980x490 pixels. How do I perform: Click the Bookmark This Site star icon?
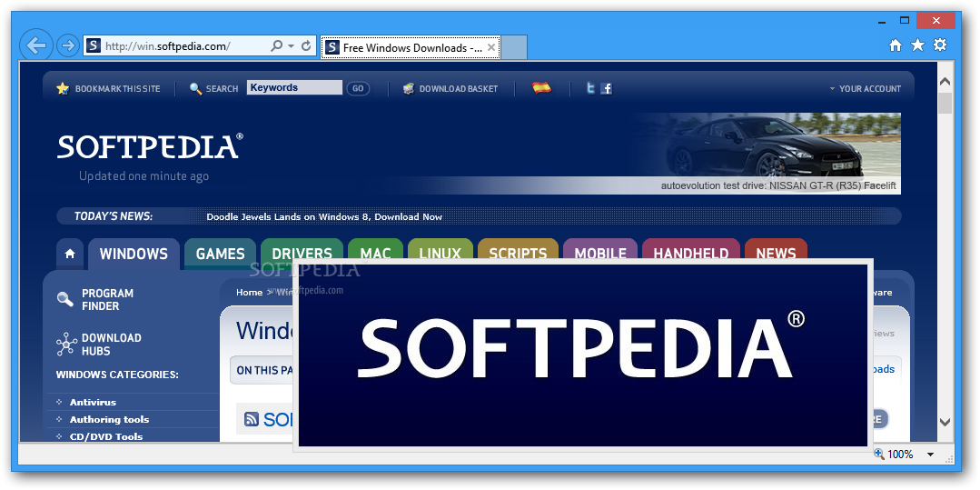[x=63, y=88]
